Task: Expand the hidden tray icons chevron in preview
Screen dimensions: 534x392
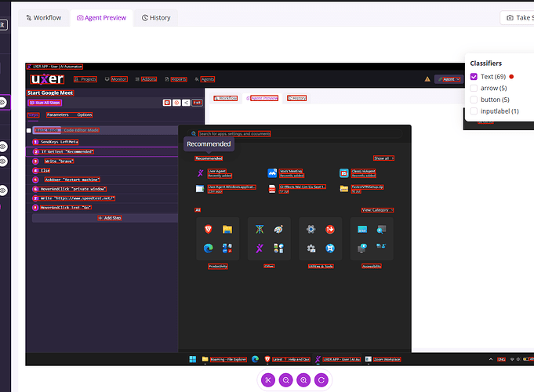Action: [x=491, y=359]
